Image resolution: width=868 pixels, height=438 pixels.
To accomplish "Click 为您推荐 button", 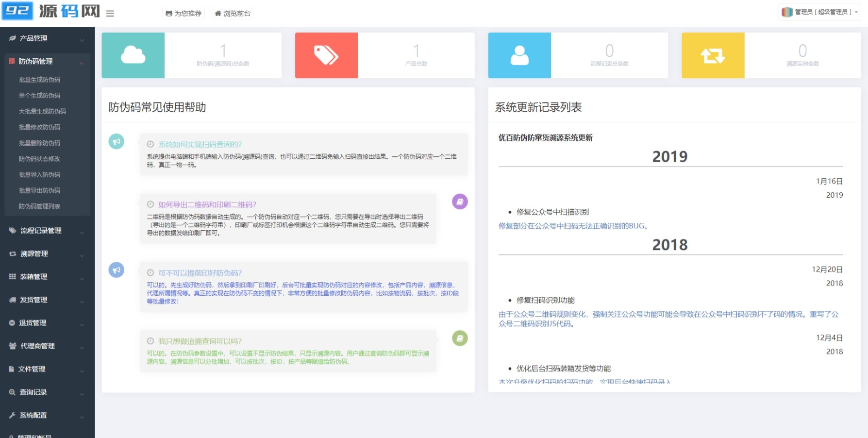I will pyautogui.click(x=184, y=14).
